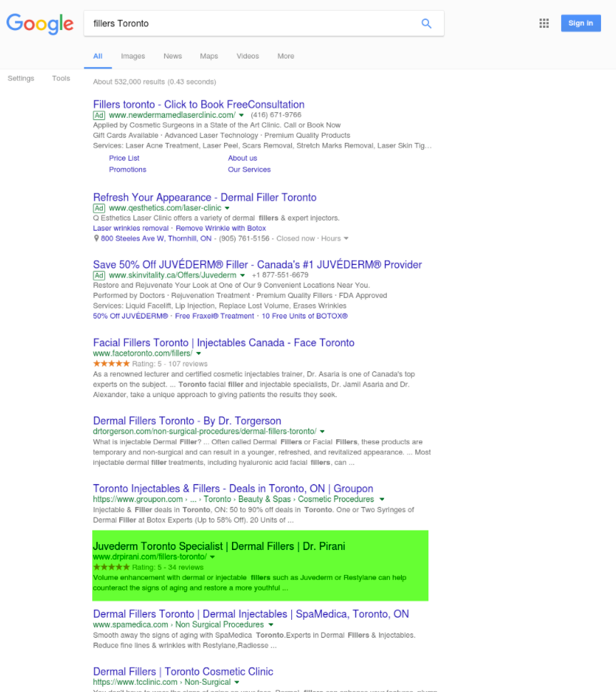This screenshot has width=616, height=692.
Task: Click the Groupon 'Cosmetic Procedures' breadcrumb
Action: (335, 499)
